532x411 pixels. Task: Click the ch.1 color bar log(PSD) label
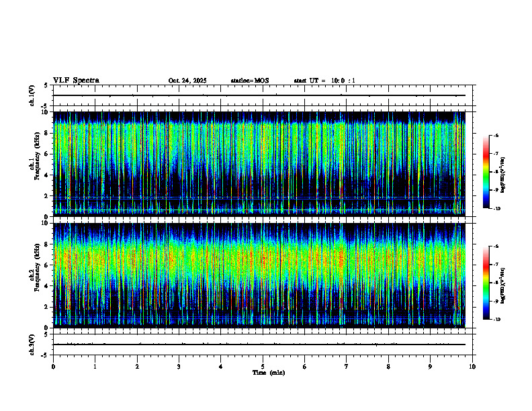click(x=502, y=175)
